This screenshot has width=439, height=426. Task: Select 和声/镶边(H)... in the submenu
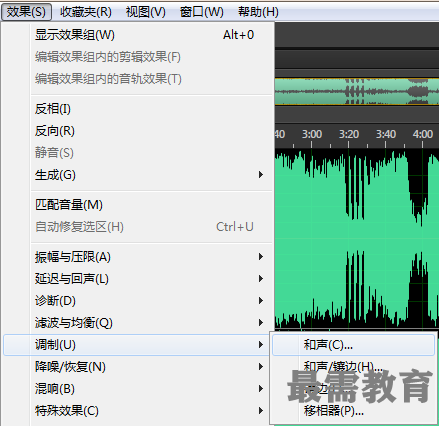[x=353, y=367]
